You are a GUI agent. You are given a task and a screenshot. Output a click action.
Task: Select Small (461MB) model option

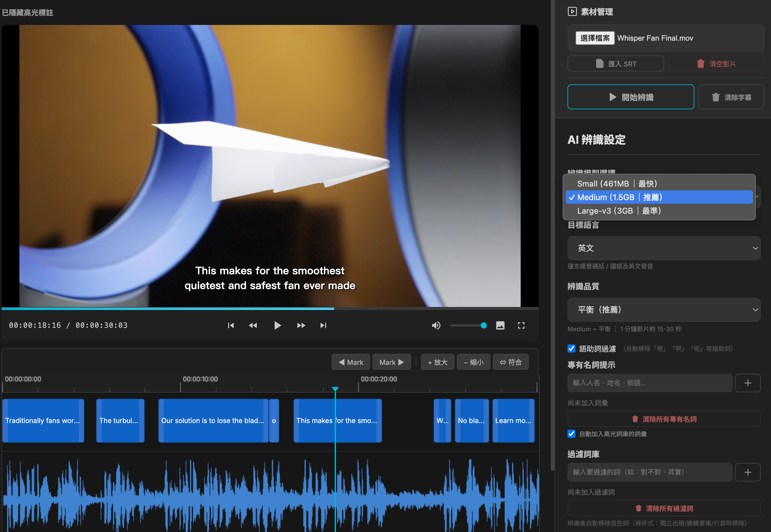point(617,184)
